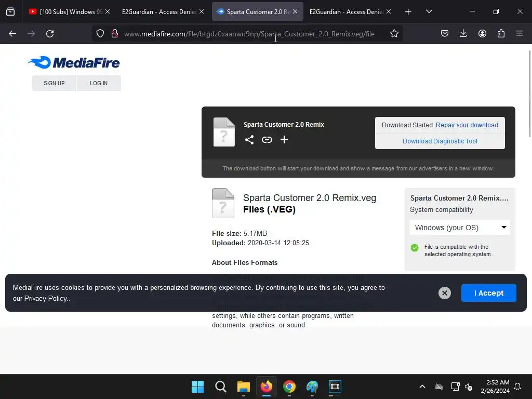Open the tracking protection shield icon
The width and height of the screenshot is (532, 399).
pyautogui.click(x=100, y=33)
